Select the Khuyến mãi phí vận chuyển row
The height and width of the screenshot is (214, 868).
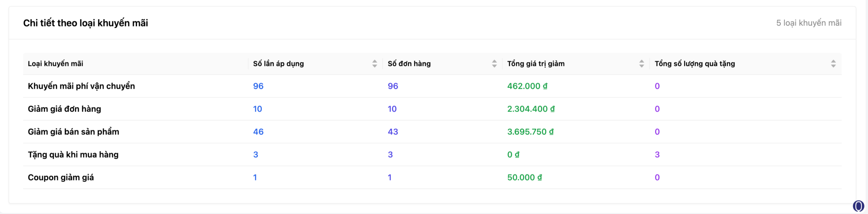coord(81,86)
